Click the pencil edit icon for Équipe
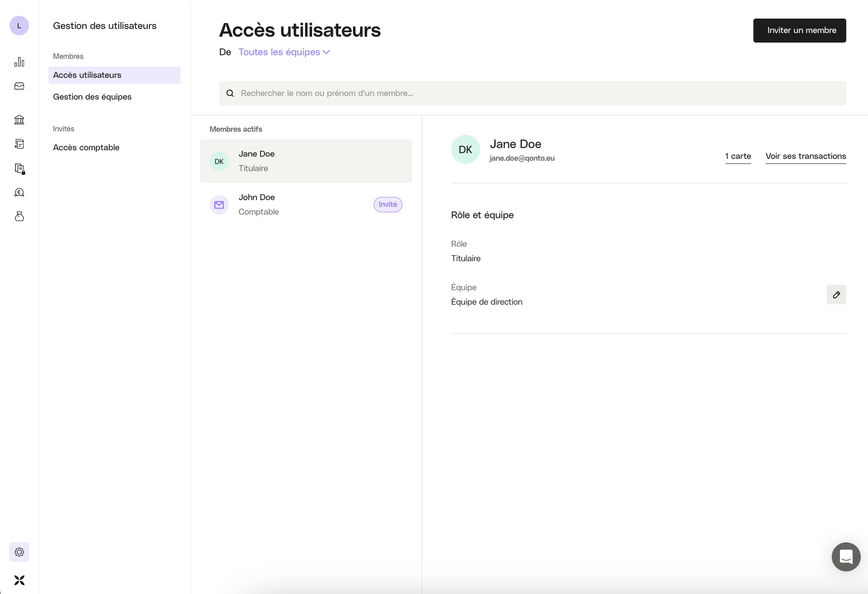Image resolution: width=868 pixels, height=594 pixels. 837,295
